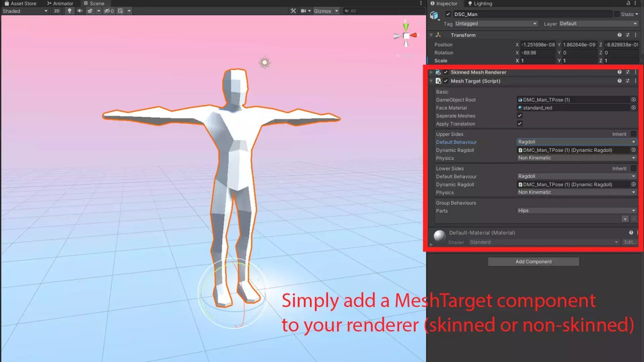
Task: Uncheck the Seperate Meshes checkbox
Action: 519,116
